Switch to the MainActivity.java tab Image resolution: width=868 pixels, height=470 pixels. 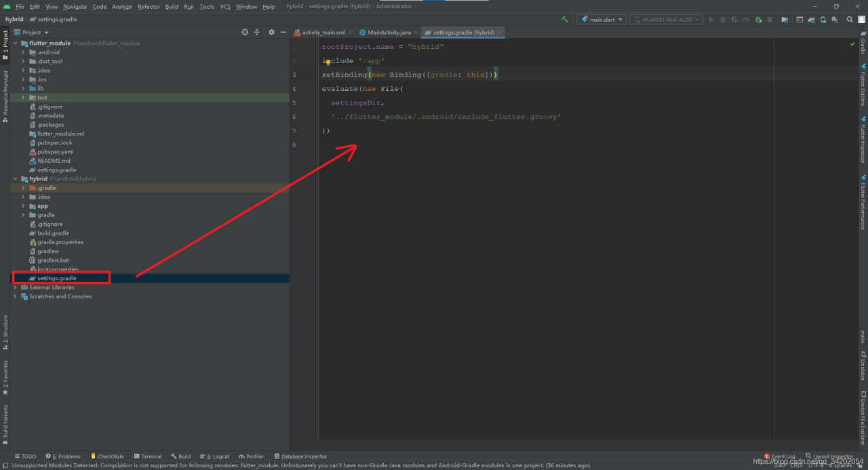pos(389,32)
